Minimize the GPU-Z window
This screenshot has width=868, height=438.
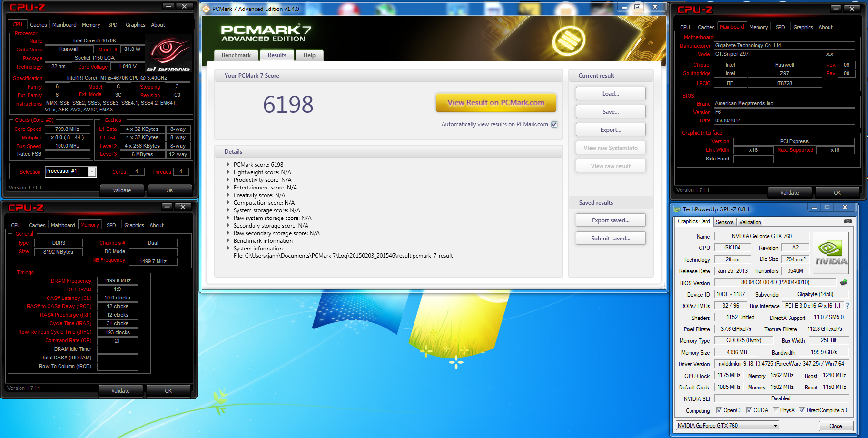pyautogui.click(x=814, y=208)
